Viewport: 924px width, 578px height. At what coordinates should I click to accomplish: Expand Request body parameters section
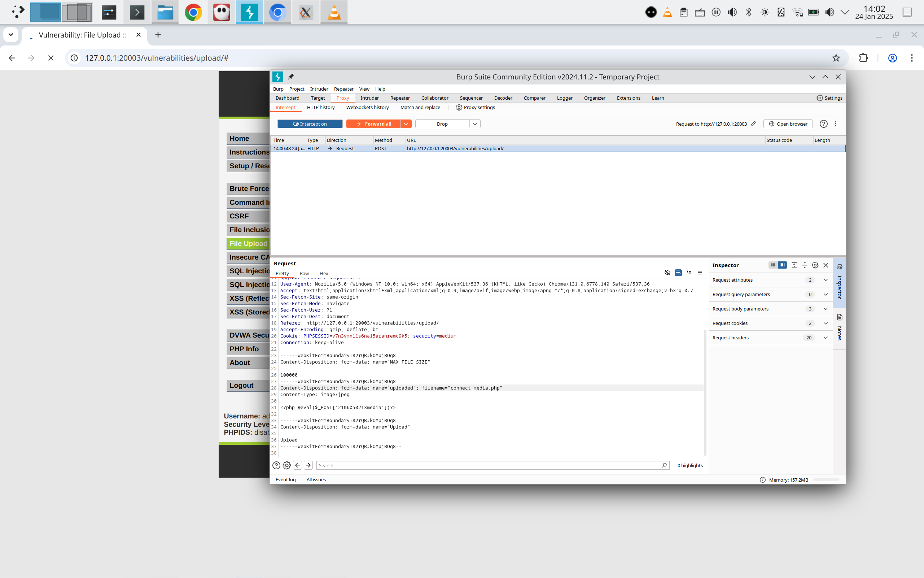click(x=826, y=309)
